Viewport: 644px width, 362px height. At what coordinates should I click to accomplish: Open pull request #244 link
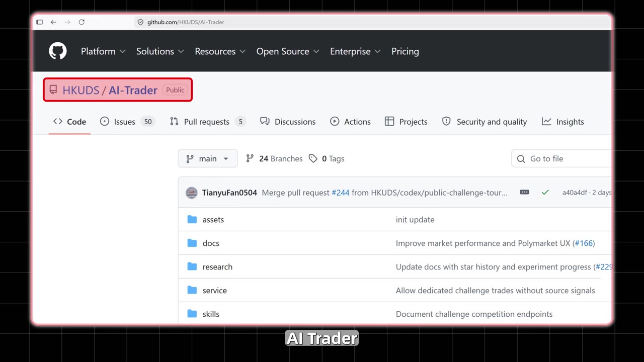click(340, 193)
